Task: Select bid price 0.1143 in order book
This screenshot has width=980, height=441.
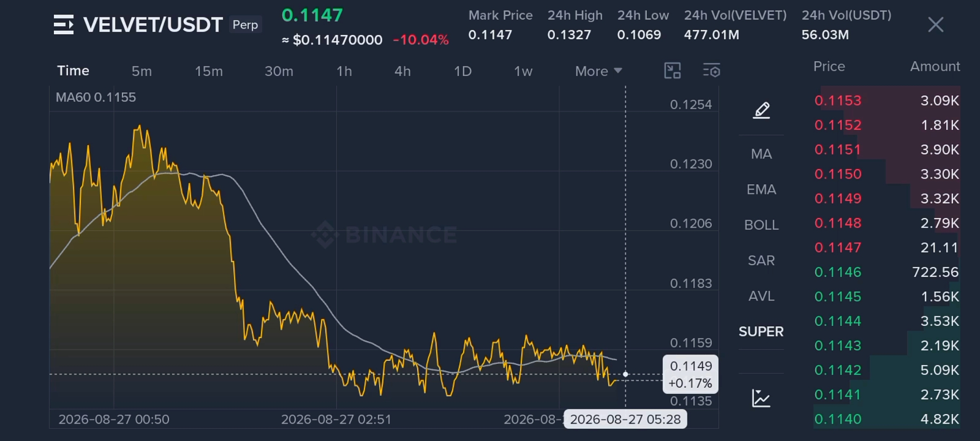Action: coord(838,345)
